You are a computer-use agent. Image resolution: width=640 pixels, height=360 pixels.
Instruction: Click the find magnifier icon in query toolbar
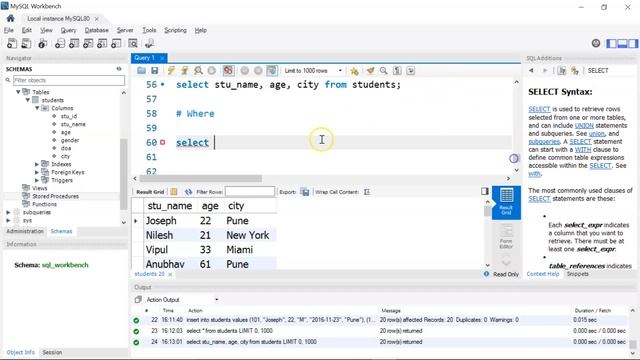(x=384, y=71)
